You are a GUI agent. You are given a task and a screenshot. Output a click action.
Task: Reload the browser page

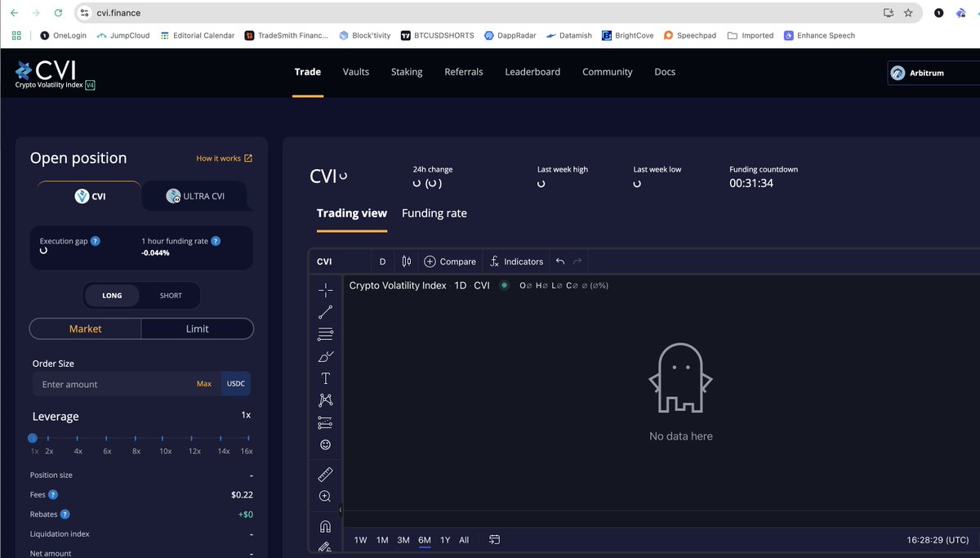pyautogui.click(x=58, y=13)
